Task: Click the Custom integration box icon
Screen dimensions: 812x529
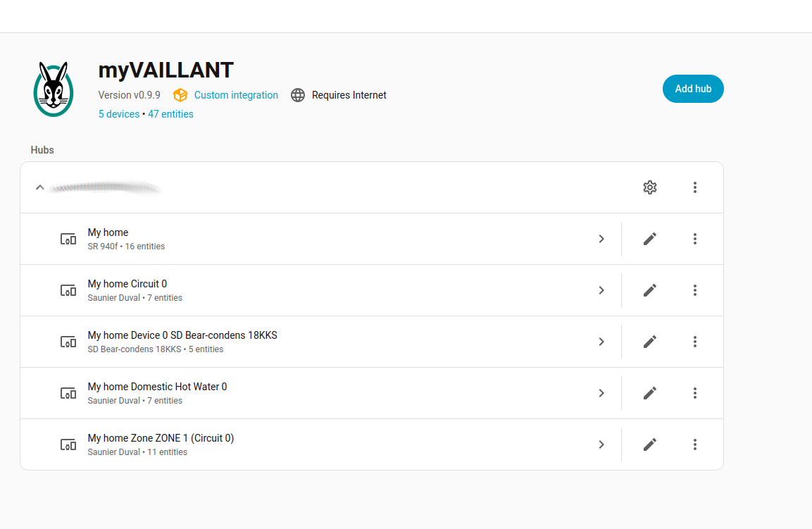Action: point(180,95)
